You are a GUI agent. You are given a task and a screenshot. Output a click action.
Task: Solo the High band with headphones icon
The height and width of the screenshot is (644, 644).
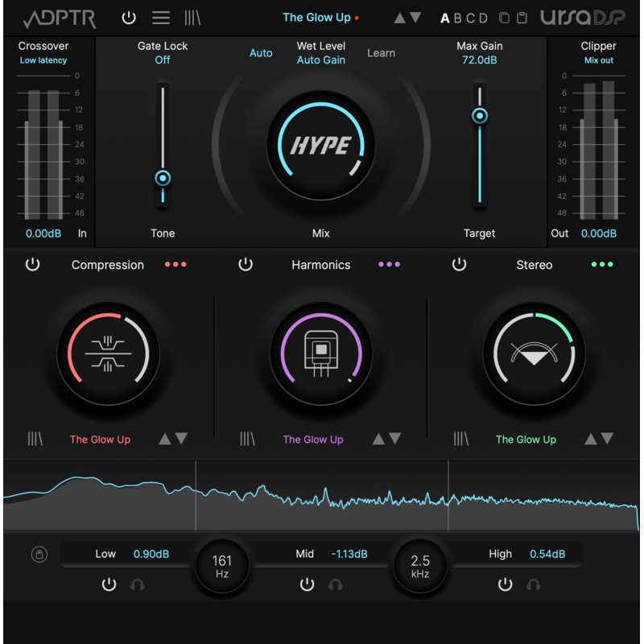[x=533, y=584]
